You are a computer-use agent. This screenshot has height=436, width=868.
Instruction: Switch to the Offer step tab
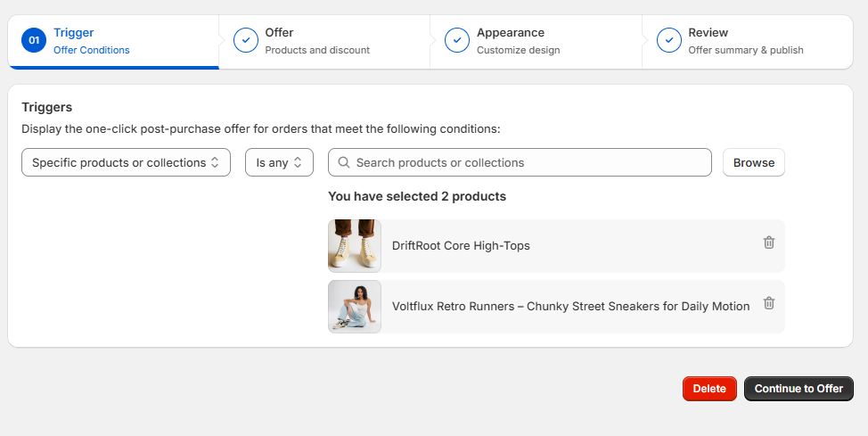[324, 42]
